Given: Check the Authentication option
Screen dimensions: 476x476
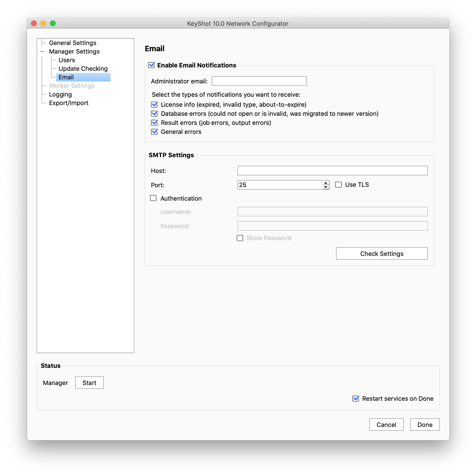Looking at the screenshot, I should [153, 198].
